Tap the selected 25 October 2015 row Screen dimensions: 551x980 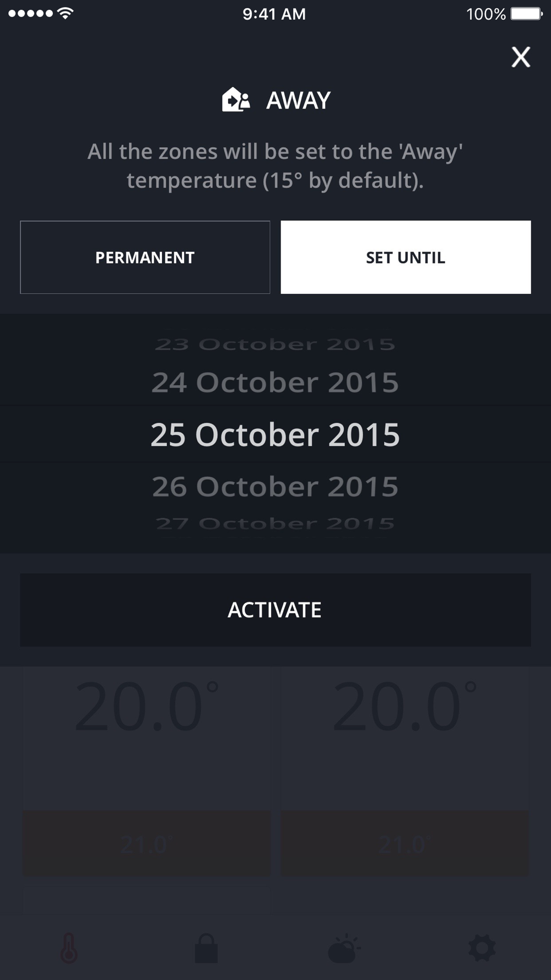275,434
